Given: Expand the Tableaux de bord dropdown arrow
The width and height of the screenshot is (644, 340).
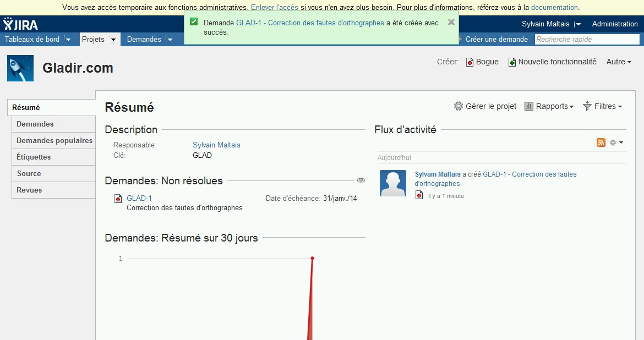Looking at the screenshot, I should click(68, 40).
